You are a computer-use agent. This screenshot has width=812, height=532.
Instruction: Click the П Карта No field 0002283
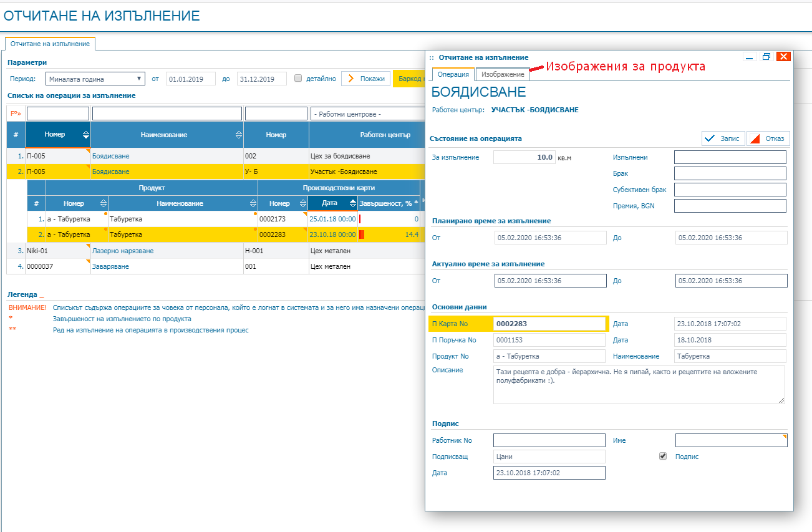549,324
